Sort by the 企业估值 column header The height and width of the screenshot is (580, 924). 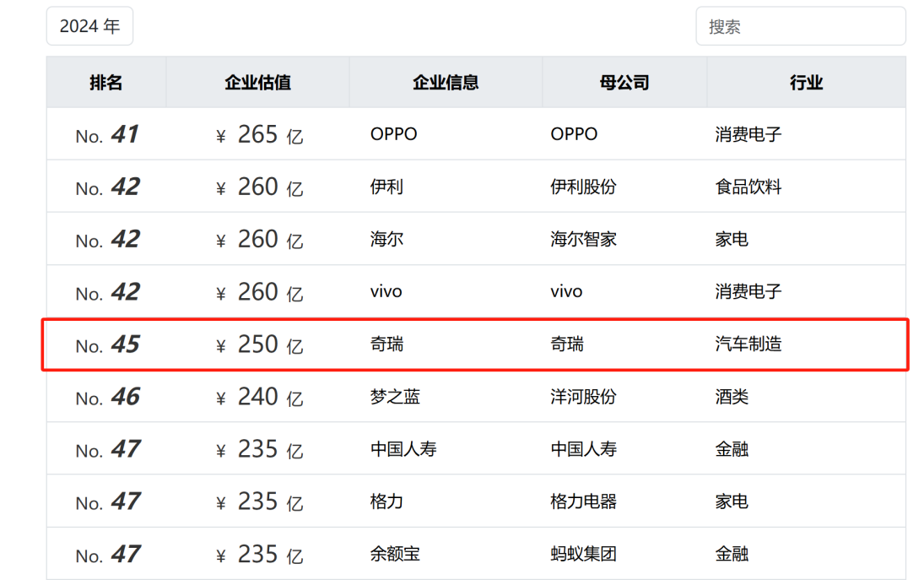point(257,82)
